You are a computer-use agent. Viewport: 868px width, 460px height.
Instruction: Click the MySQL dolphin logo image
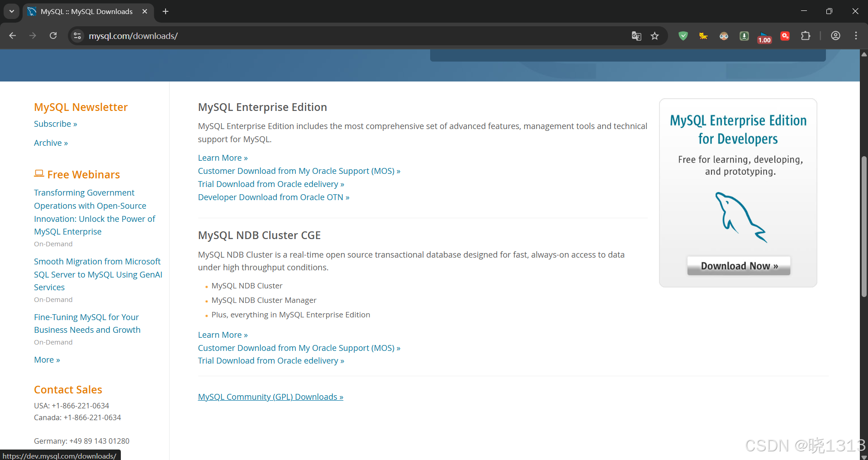[x=740, y=217]
